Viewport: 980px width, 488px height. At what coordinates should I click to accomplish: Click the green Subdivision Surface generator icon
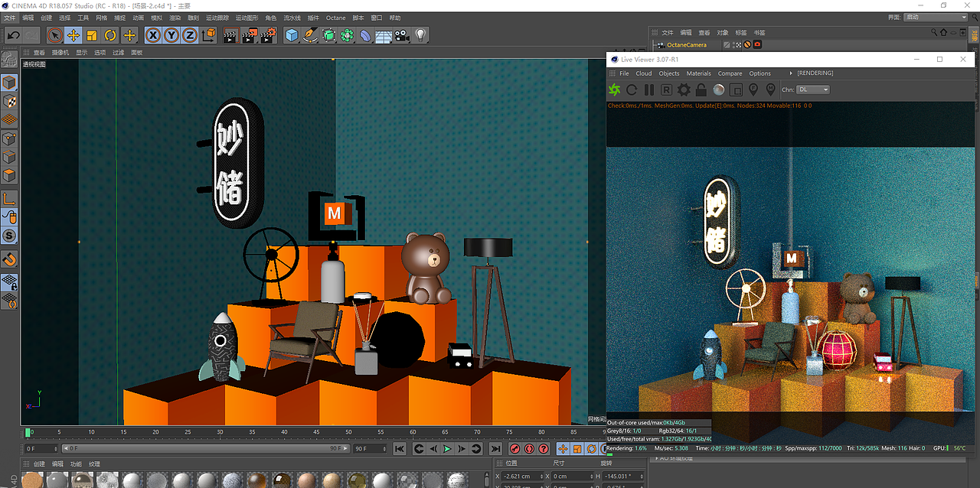click(x=328, y=35)
